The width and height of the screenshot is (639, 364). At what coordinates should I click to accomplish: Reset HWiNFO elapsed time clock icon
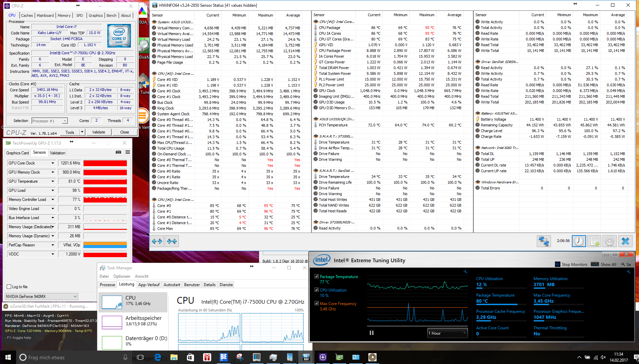point(579,241)
